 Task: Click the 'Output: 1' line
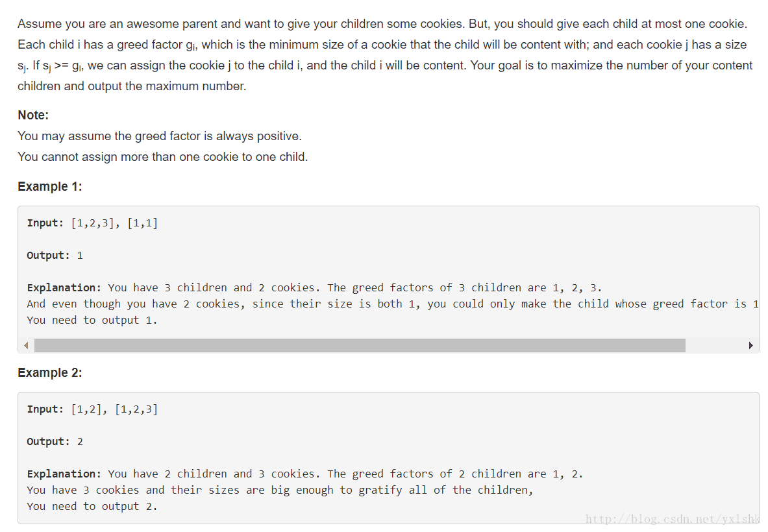55,256
